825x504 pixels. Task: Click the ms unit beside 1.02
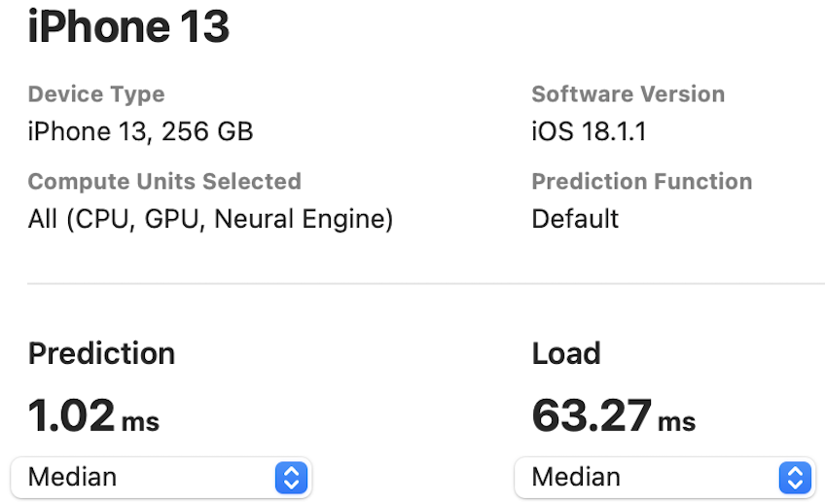click(x=140, y=422)
